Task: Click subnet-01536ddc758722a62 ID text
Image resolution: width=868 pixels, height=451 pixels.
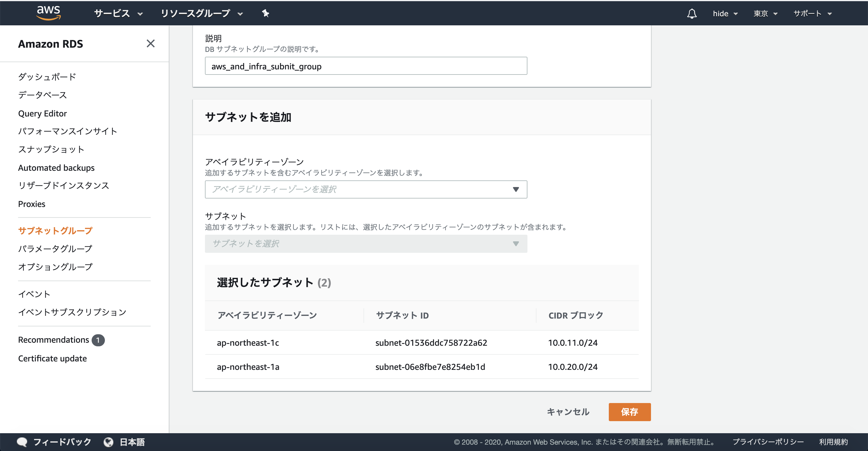Action: click(x=431, y=343)
